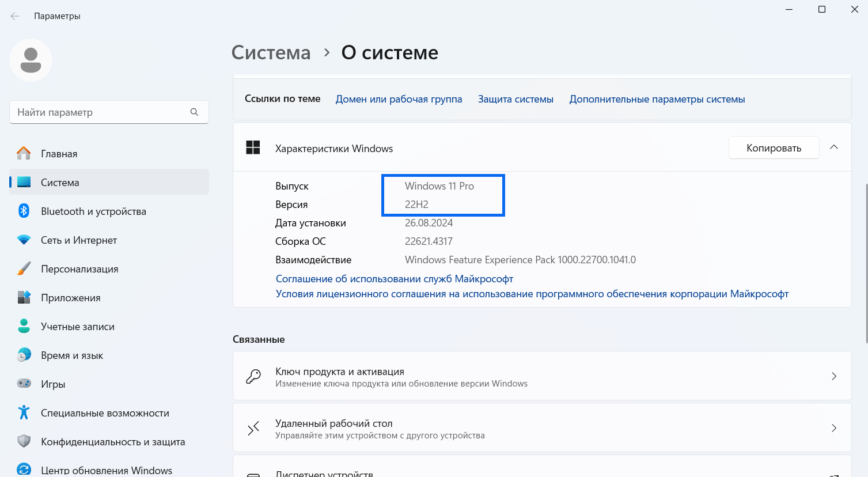Open the Bluetooth и устройства section

tap(92, 211)
